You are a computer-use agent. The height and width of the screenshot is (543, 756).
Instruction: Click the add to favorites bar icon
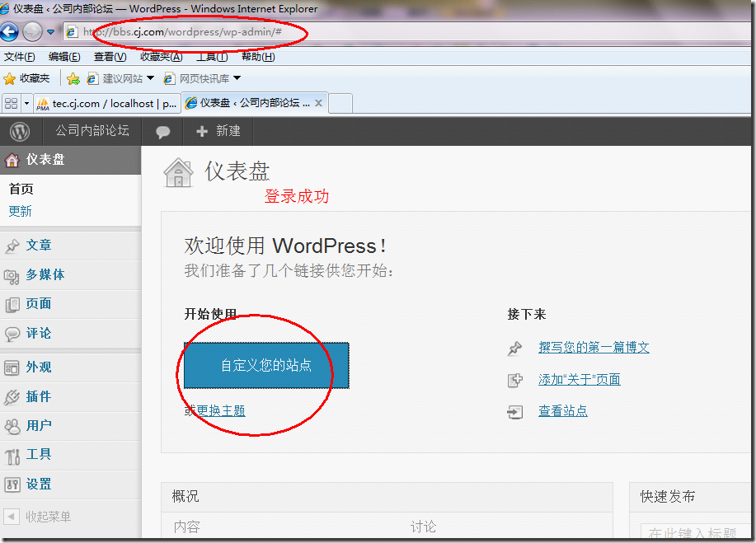click(73, 78)
